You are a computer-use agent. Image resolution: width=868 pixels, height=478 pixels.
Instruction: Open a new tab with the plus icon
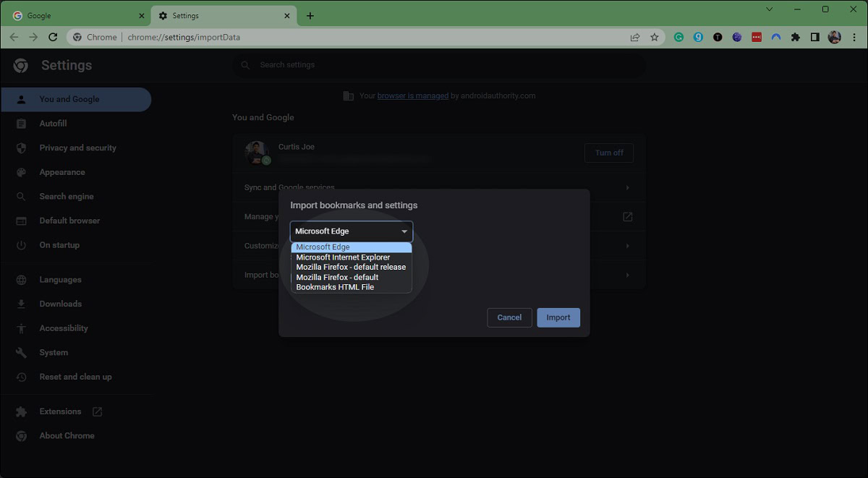pyautogui.click(x=310, y=16)
